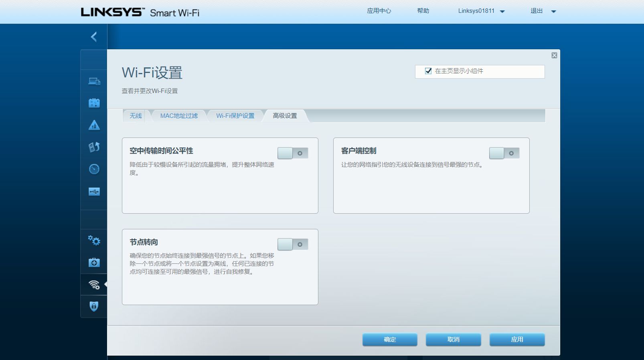The height and width of the screenshot is (360, 644).
Task: Open troubleshooting first-aid kit icon
Action: point(94,263)
